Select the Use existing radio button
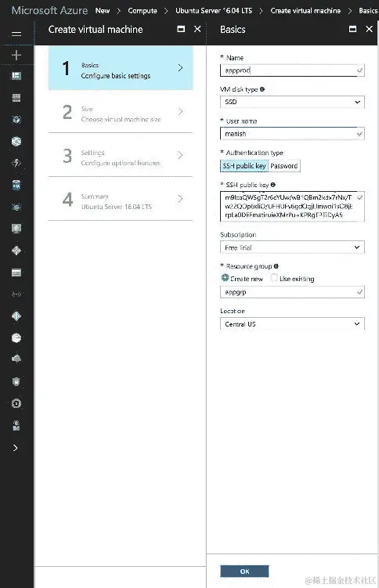The image size is (379, 588). click(274, 278)
